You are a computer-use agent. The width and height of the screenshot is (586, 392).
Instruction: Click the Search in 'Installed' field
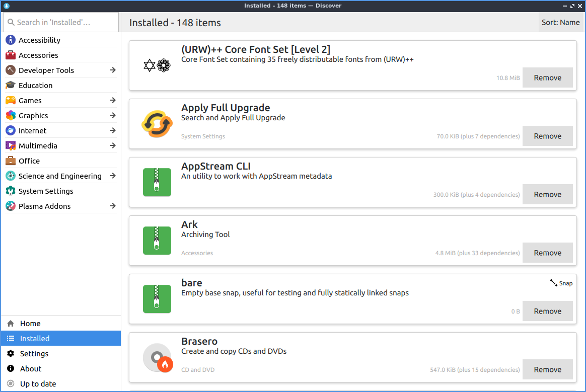(x=60, y=22)
